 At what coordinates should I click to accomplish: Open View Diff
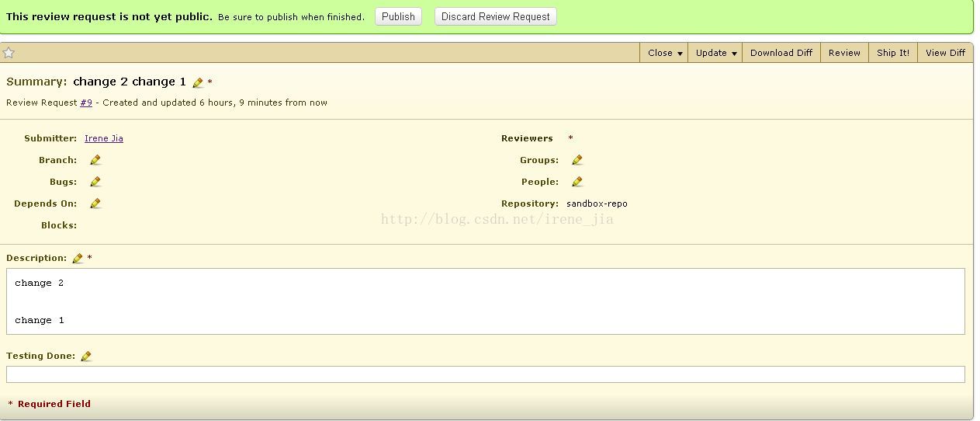(x=945, y=53)
